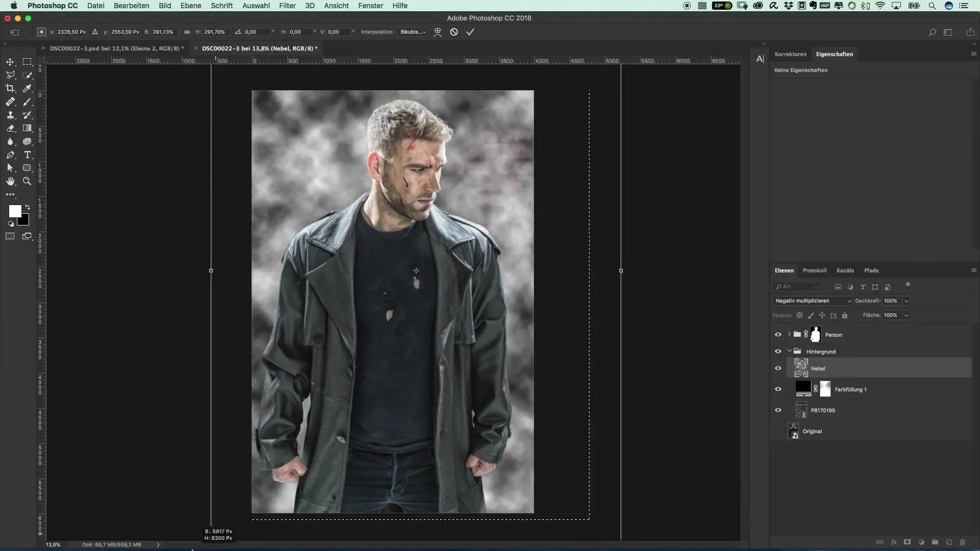Image resolution: width=980 pixels, height=551 pixels.
Task: Select the Quick Selection tool
Action: click(27, 75)
